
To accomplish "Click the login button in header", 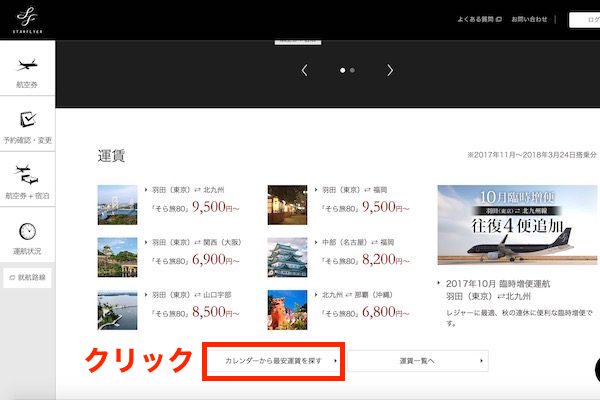I will (584, 20).
